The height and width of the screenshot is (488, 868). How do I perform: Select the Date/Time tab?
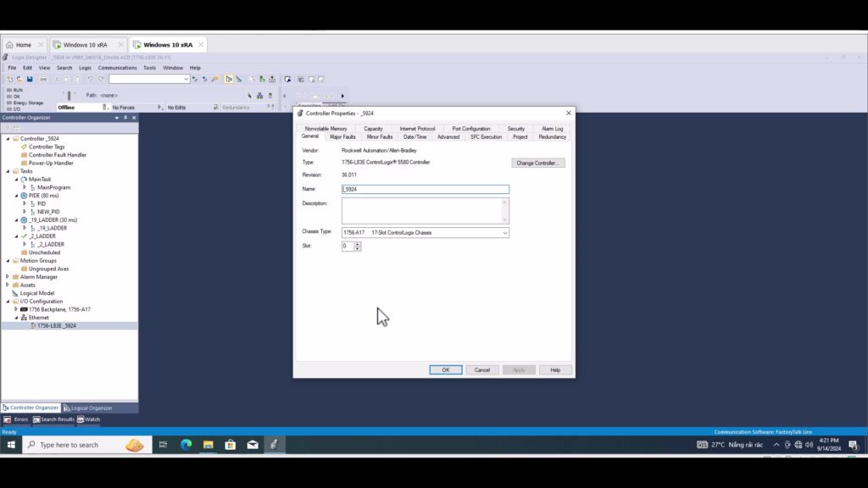[415, 136]
